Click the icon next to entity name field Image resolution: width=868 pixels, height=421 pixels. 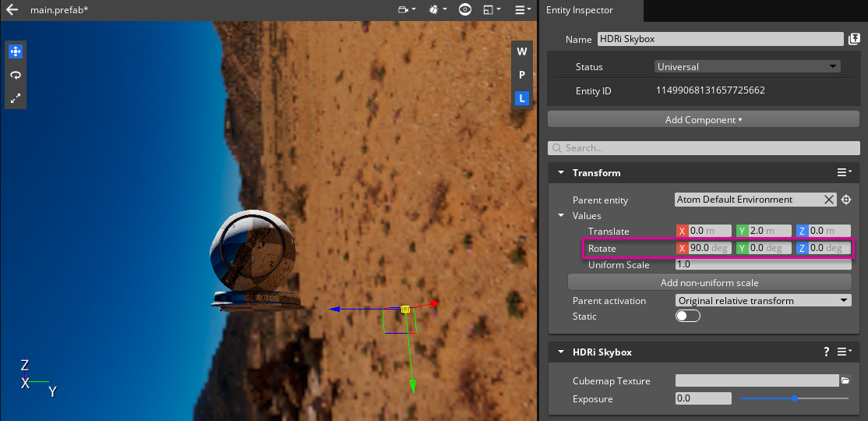[854, 39]
